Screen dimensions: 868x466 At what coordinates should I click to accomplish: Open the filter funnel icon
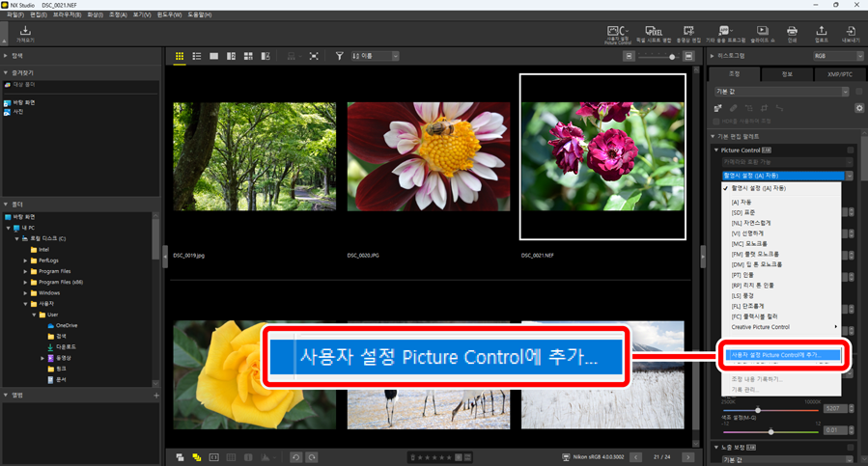340,57
